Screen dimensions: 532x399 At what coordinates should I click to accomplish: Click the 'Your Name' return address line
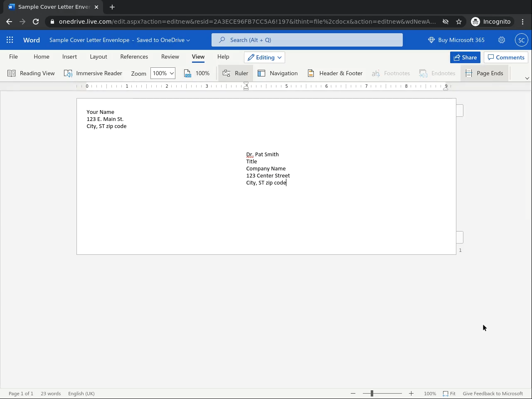[x=100, y=112]
